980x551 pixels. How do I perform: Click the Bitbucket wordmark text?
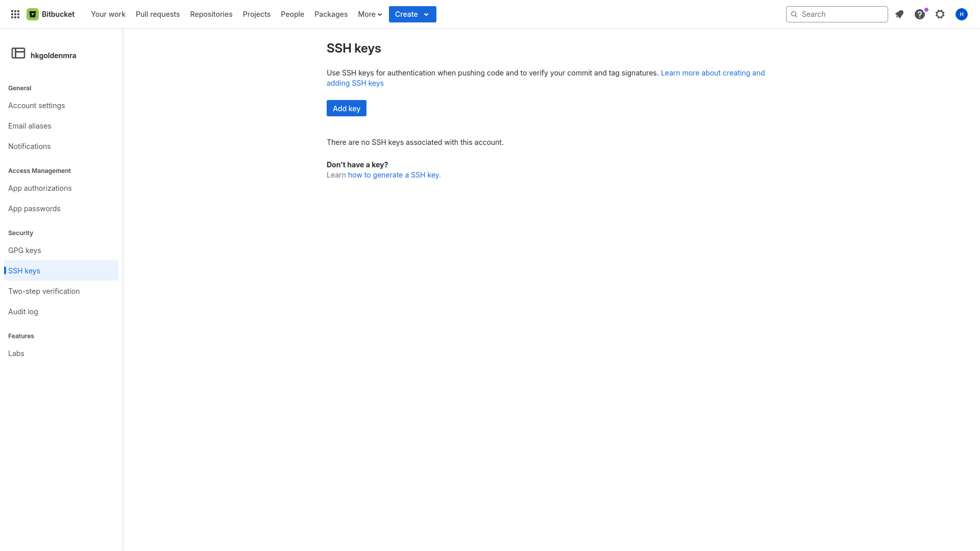tap(58, 14)
